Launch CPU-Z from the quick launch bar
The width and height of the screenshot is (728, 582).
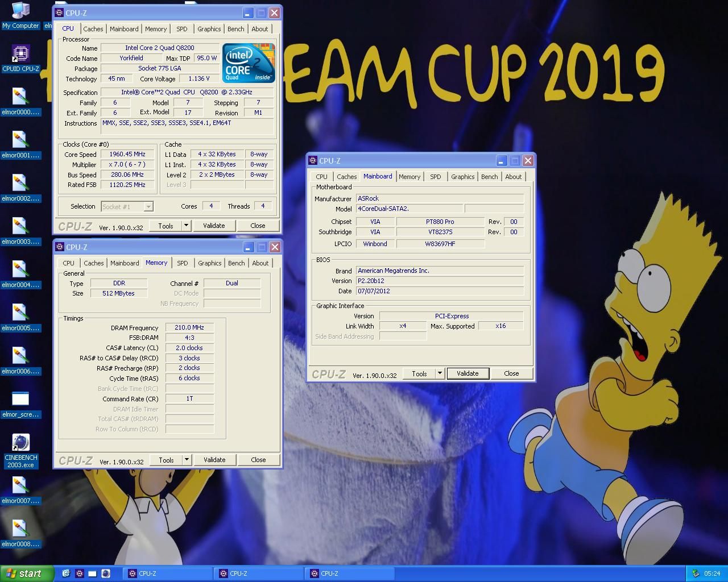[79, 573]
